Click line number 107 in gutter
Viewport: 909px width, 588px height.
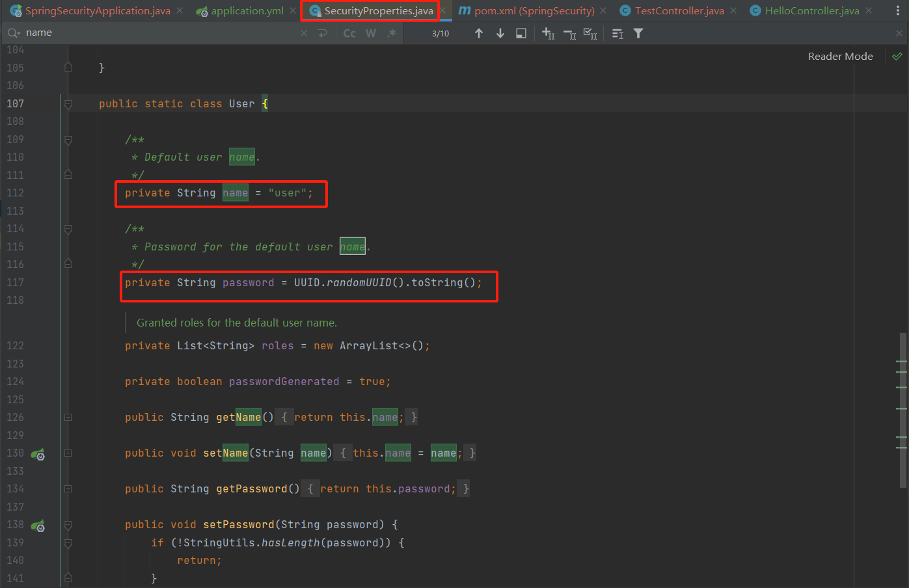point(15,103)
